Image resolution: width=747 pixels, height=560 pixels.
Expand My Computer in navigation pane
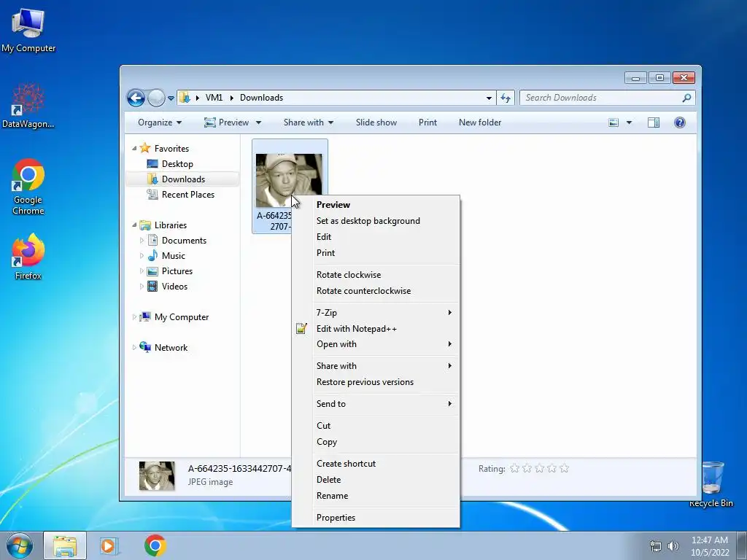[x=134, y=317]
